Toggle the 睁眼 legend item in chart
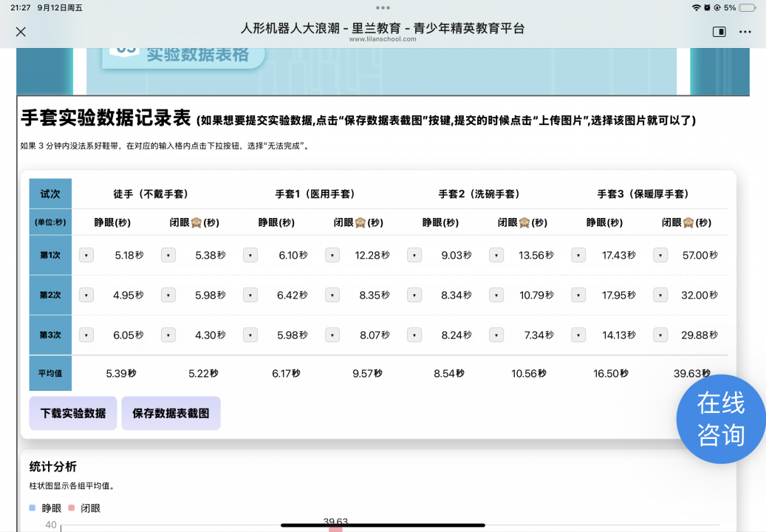Viewport: 766px width, 532px height. pyautogui.click(x=45, y=508)
